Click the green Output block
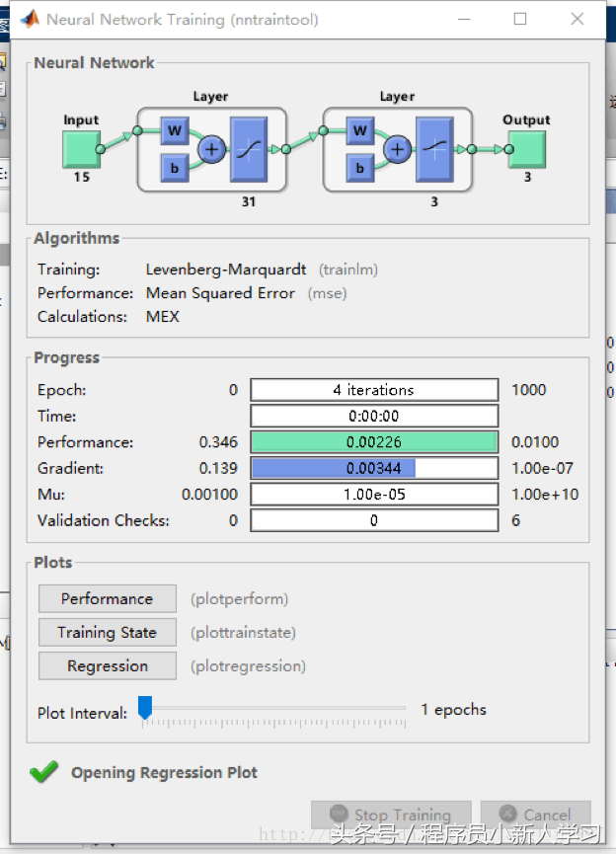This screenshot has width=616, height=854. click(527, 149)
